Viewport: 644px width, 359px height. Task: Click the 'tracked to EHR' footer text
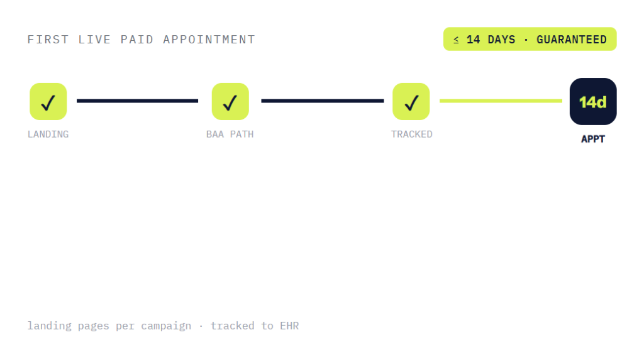[x=255, y=326]
